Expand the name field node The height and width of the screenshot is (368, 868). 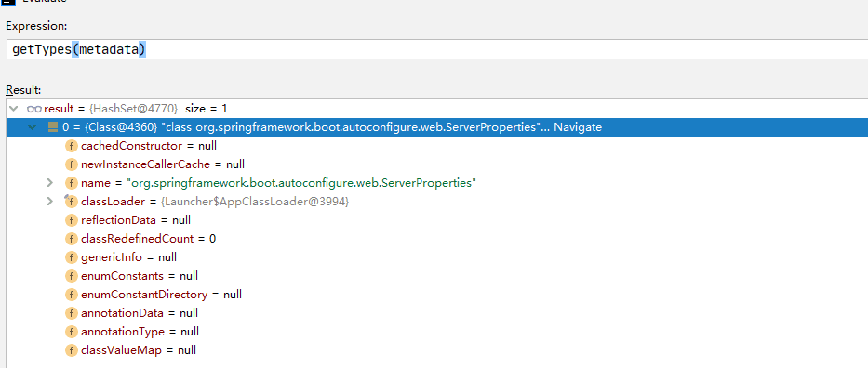pos(50,183)
